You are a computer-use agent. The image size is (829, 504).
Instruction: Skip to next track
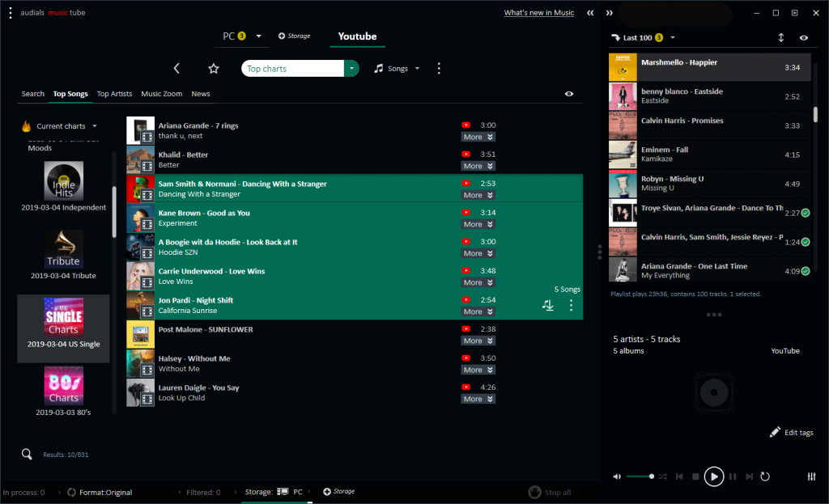pyautogui.click(x=749, y=476)
